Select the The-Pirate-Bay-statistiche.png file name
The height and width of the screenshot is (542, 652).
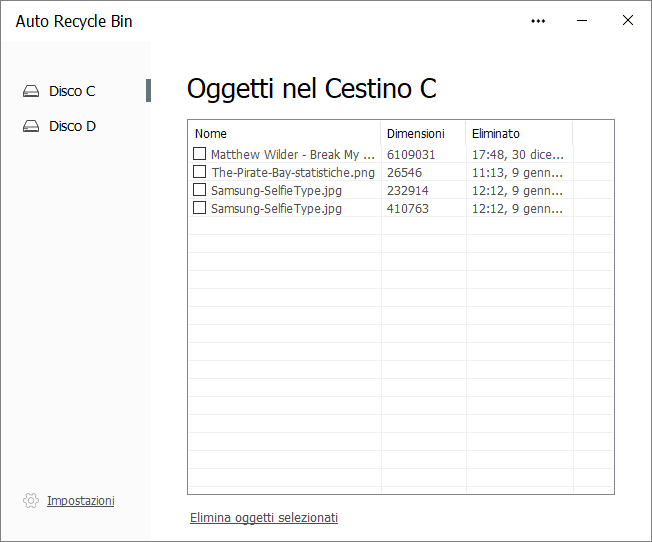click(292, 172)
